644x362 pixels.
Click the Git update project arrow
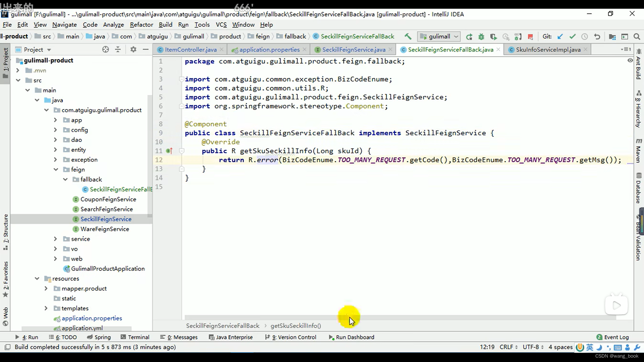tap(560, 37)
